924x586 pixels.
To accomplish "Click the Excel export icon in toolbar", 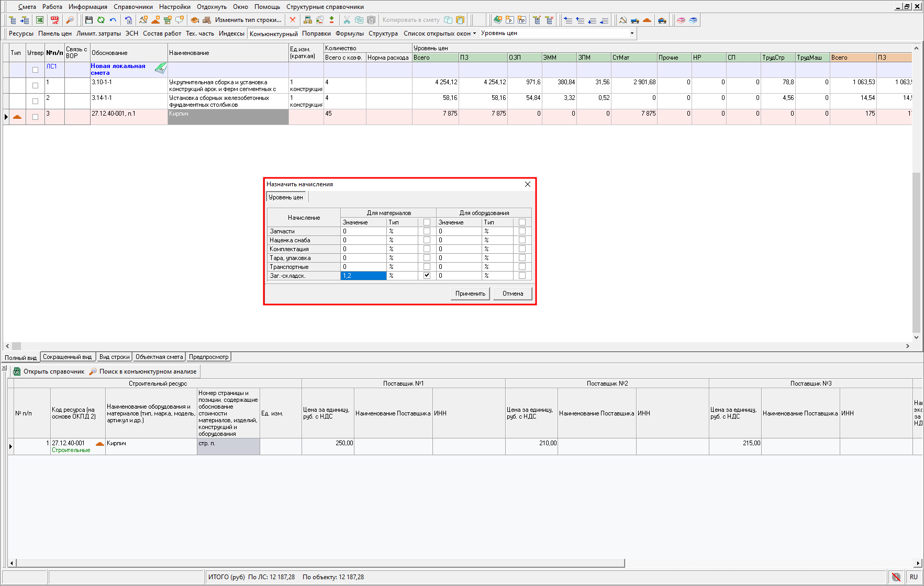I will [40, 20].
